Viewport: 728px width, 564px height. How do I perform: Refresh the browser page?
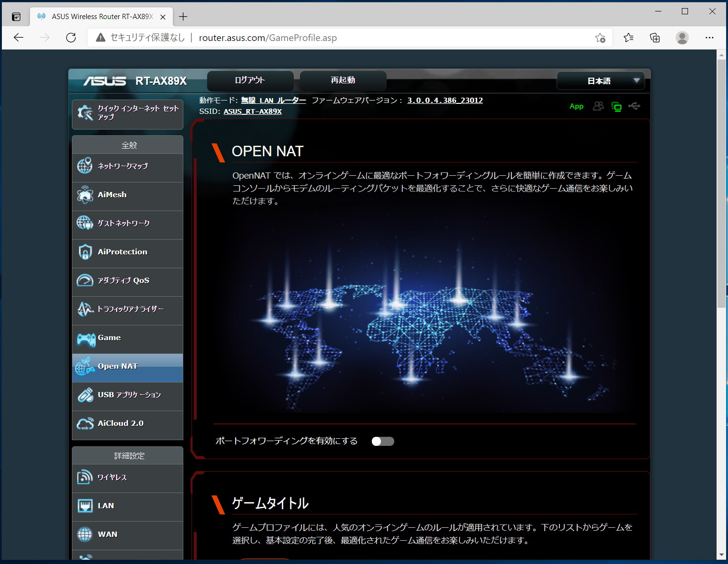pyautogui.click(x=71, y=38)
